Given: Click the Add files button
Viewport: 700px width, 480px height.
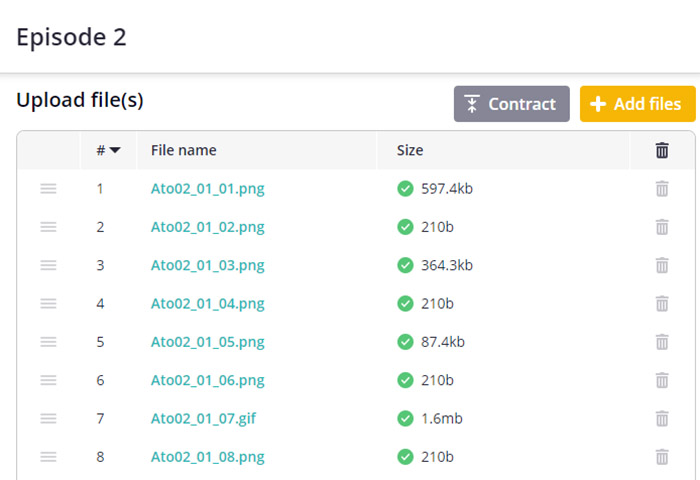Looking at the screenshot, I should [x=637, y=104].
